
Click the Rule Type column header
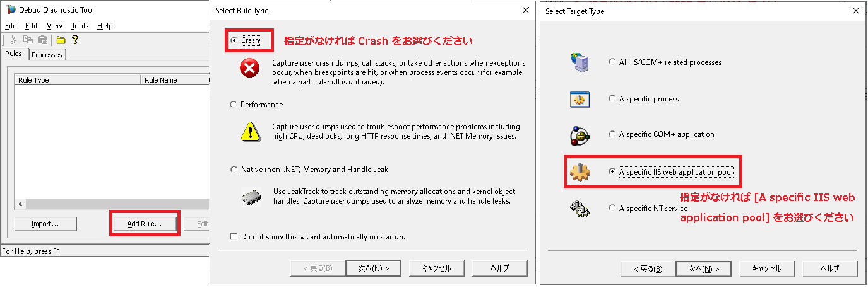[x=77, y=80]
